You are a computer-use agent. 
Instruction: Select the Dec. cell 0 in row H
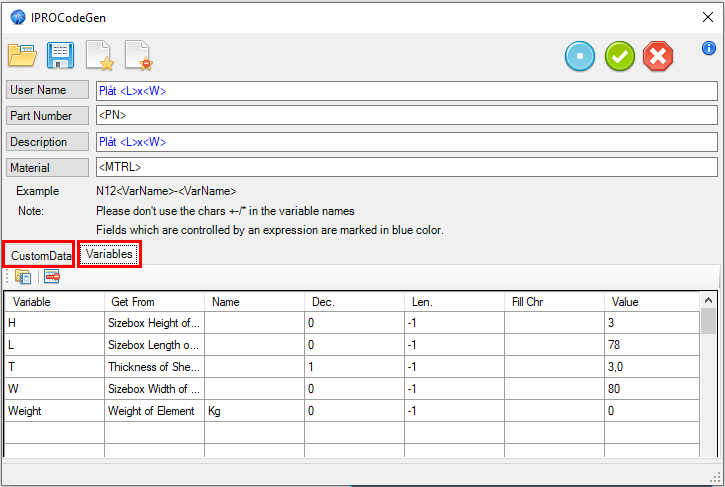[354, 322]
